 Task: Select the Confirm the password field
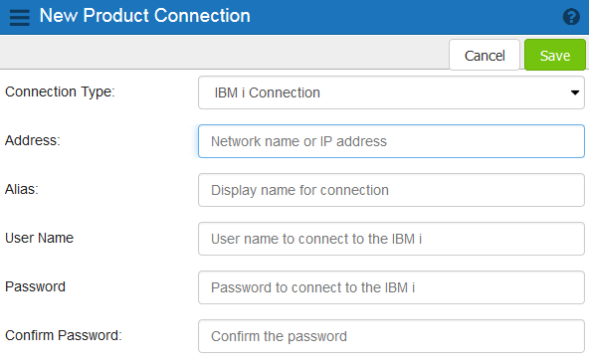coord(391,336)
